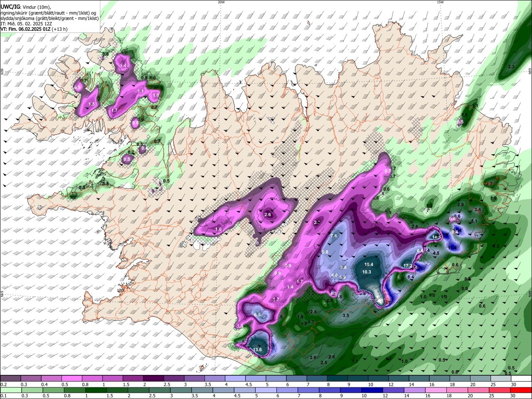This screenshot has height=399, width=532.
Task: Click the 6.5 value in the southwest
Action: [257, 315]
